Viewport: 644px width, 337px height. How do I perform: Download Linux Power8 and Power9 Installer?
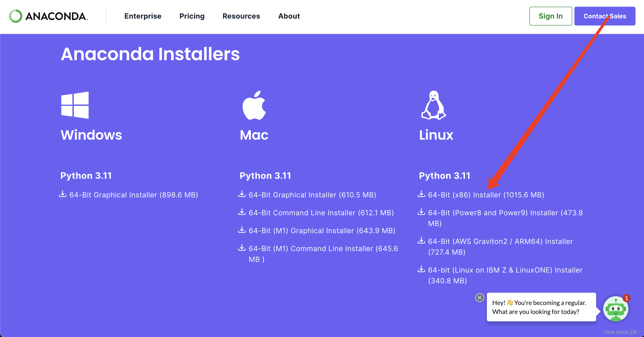pos(505,218)
